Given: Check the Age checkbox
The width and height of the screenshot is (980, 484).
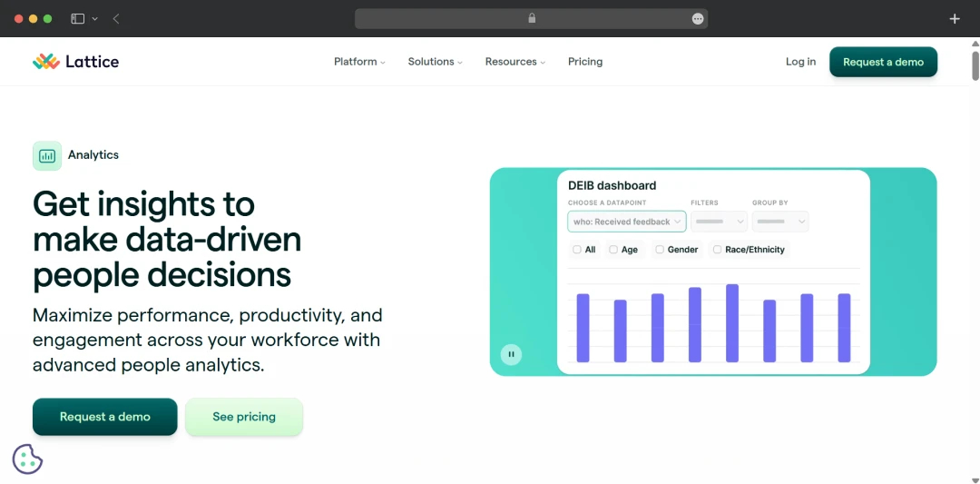Looking at the screenshot, I should coord(613,250).
